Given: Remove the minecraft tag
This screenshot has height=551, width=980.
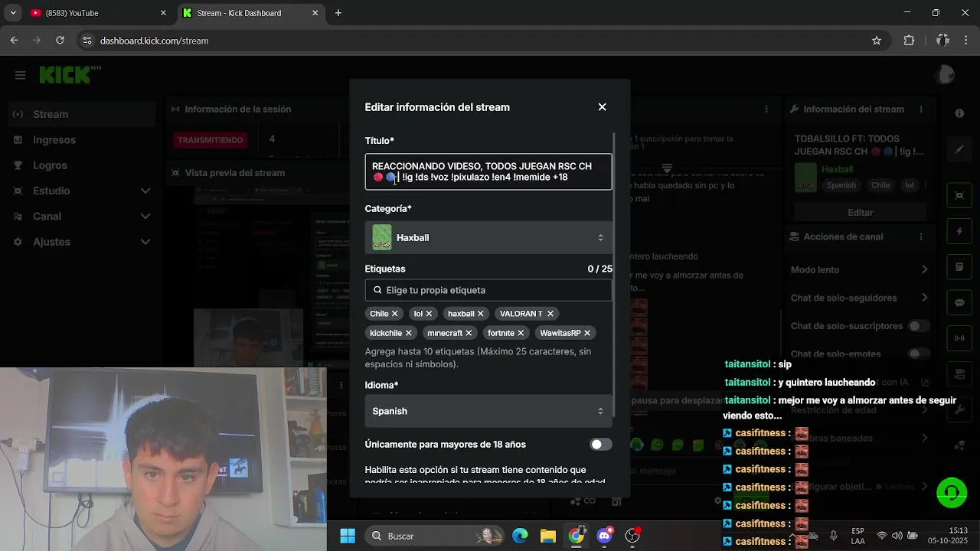Looking at the screenshot, I should point(469,333).
